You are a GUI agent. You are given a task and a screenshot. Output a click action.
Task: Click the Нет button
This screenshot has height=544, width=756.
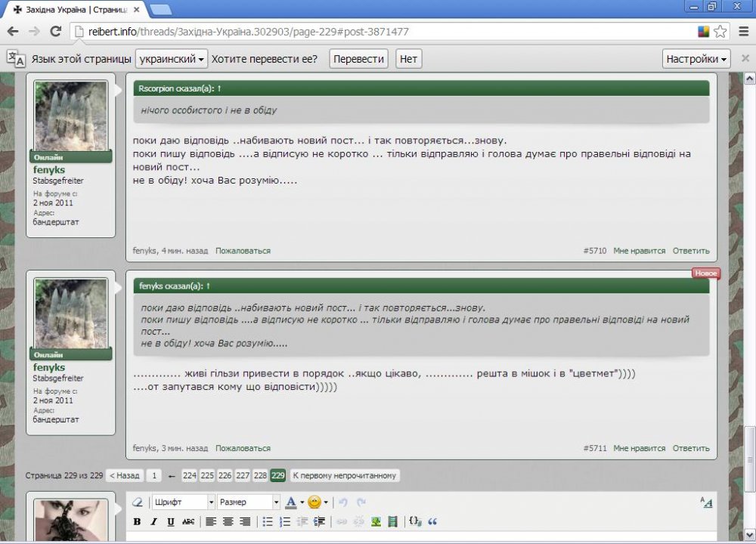tap(408, 59)
